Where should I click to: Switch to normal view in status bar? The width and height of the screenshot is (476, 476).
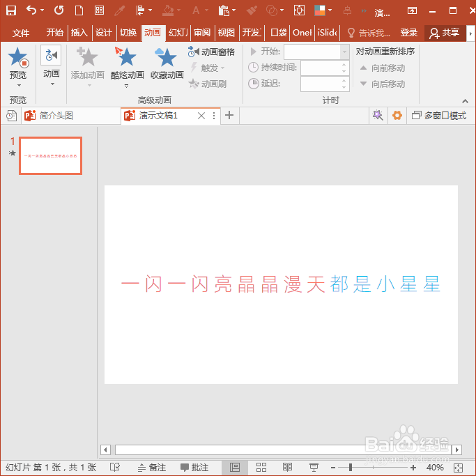[235, 467]
